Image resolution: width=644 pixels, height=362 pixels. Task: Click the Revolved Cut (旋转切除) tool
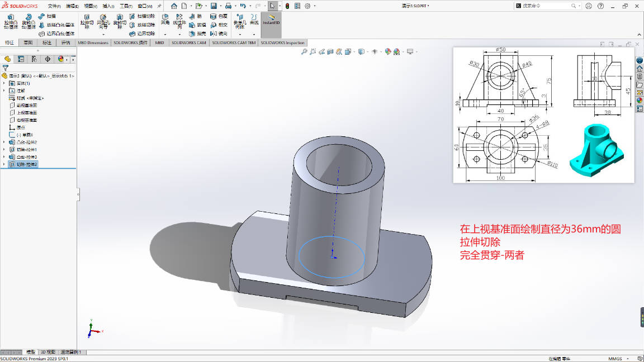click(120, 21)
